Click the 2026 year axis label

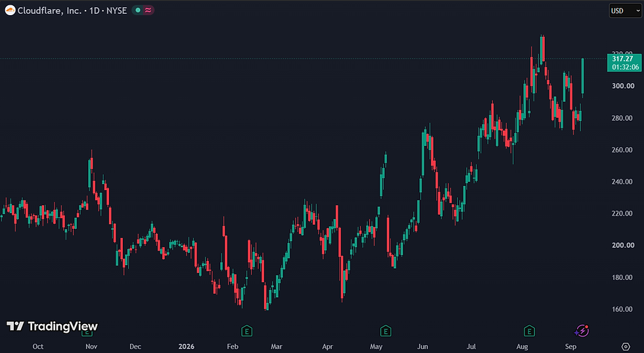(187, 346)
